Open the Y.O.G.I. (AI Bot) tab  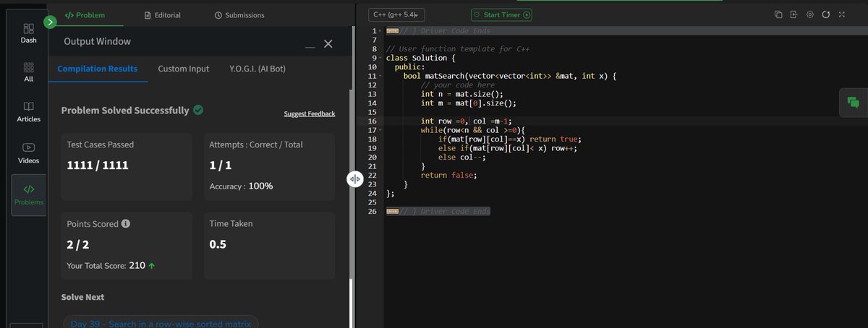[258, 69]
